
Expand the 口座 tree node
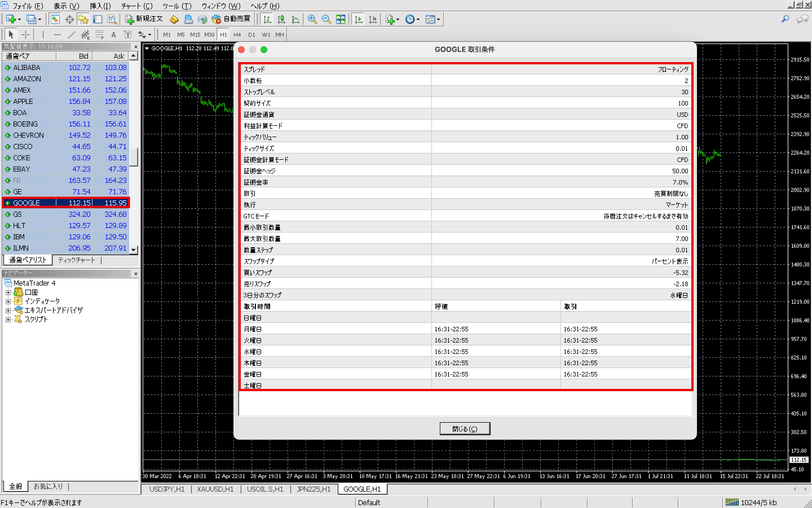click(8, 292)
